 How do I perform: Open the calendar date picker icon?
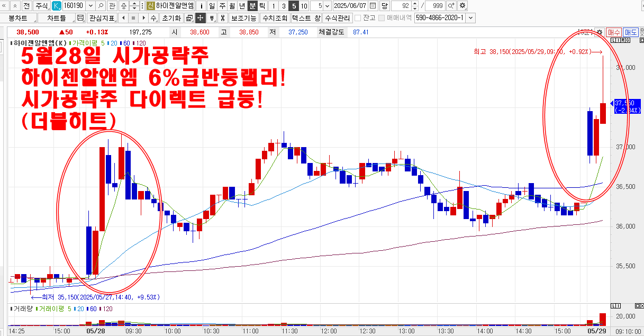(x=373, y=6)
